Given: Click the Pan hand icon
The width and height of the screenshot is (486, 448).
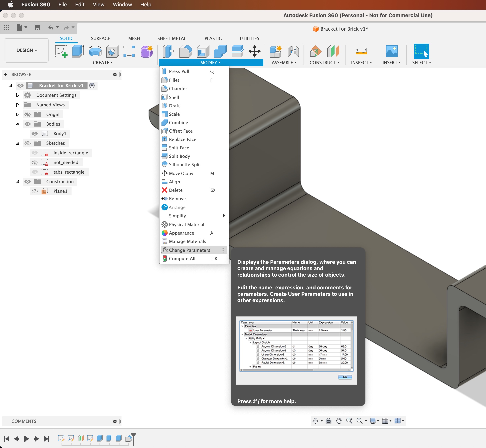Looking at the screenshot, I should [x=339, y=421].
